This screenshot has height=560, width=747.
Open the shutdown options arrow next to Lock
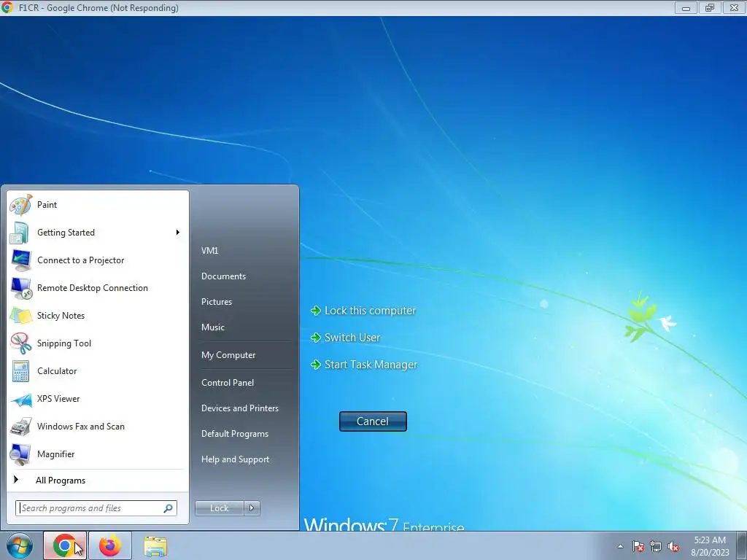coord(252,508)
